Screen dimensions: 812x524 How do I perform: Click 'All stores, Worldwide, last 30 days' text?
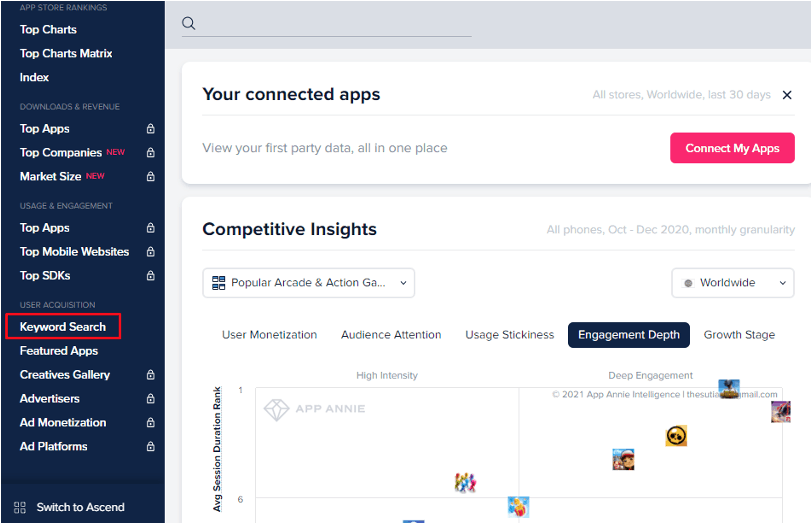click(682, 95)
